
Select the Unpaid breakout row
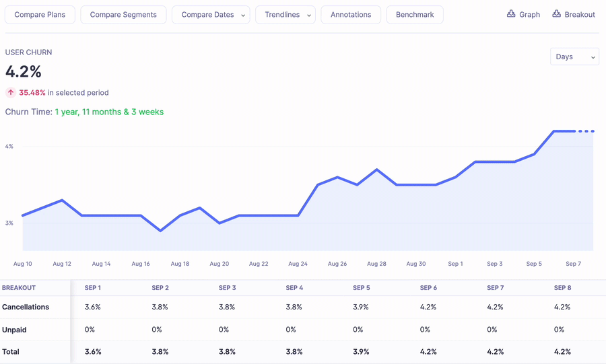(x=14, y=330)
